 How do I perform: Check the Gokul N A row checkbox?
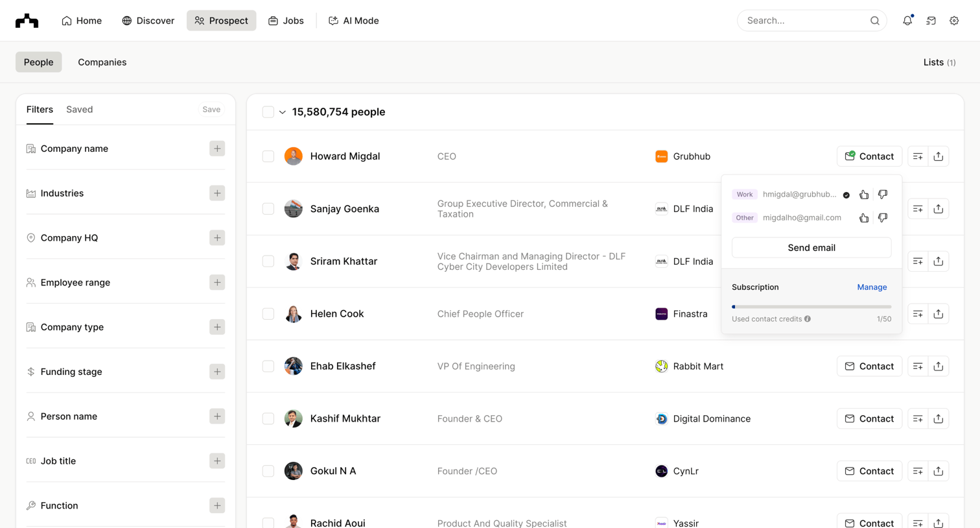point(268,472)
